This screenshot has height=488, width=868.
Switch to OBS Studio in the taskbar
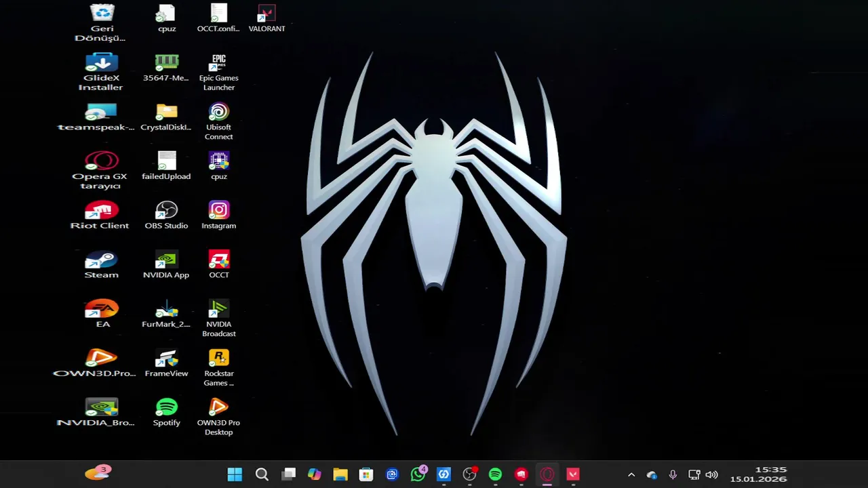click(x=469, y=474)
